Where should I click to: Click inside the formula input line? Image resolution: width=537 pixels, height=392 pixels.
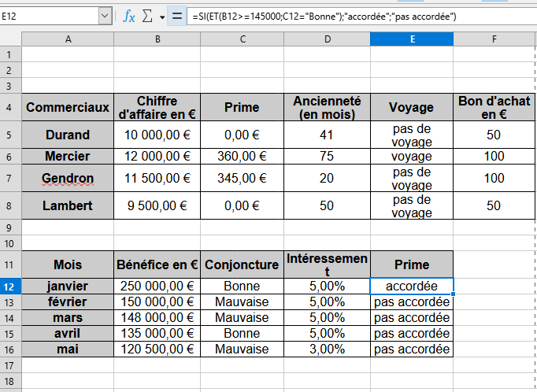click(354, 16)
